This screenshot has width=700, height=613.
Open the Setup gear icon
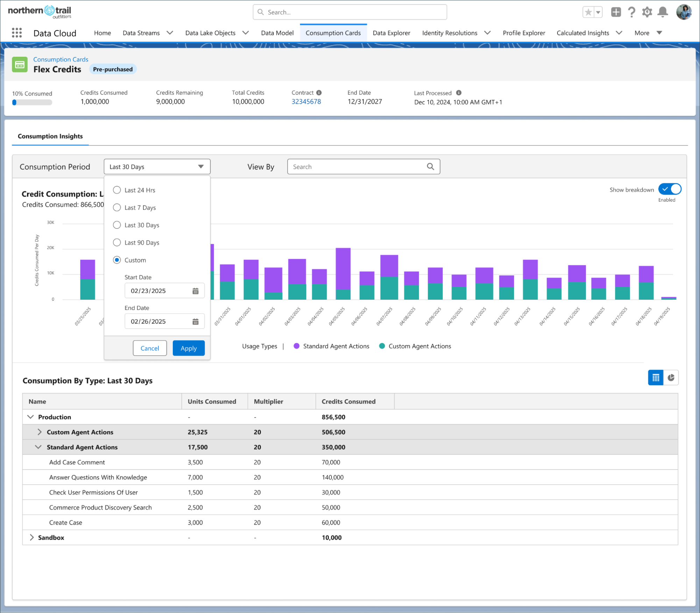[x=647, y=12]
